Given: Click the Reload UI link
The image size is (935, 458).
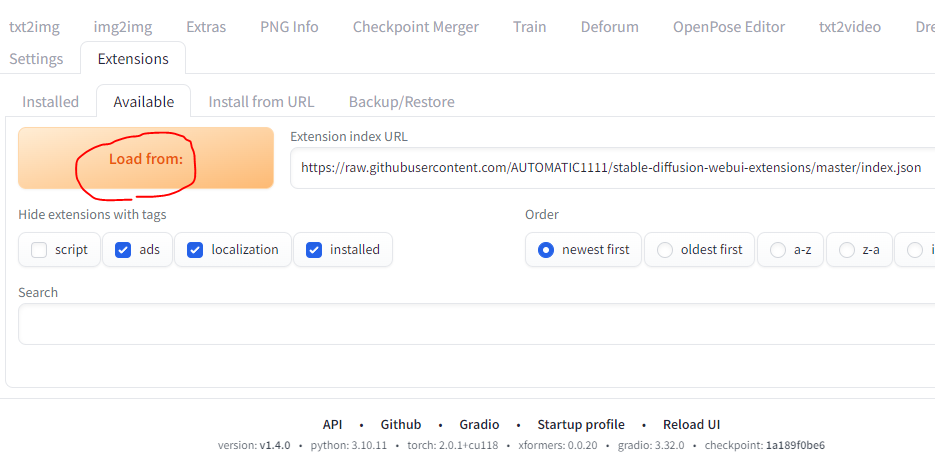Looking at the screenshot, I should click(692, 425).
